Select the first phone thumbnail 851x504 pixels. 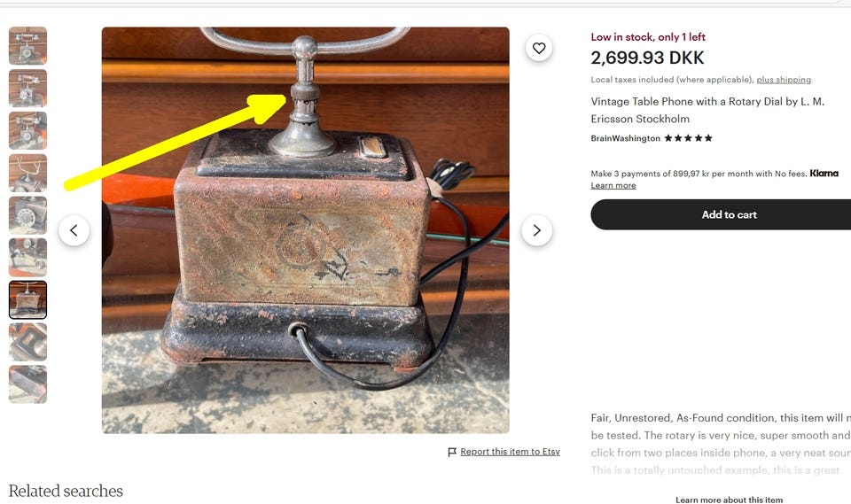pyautogui.click(x=27, y=45)
